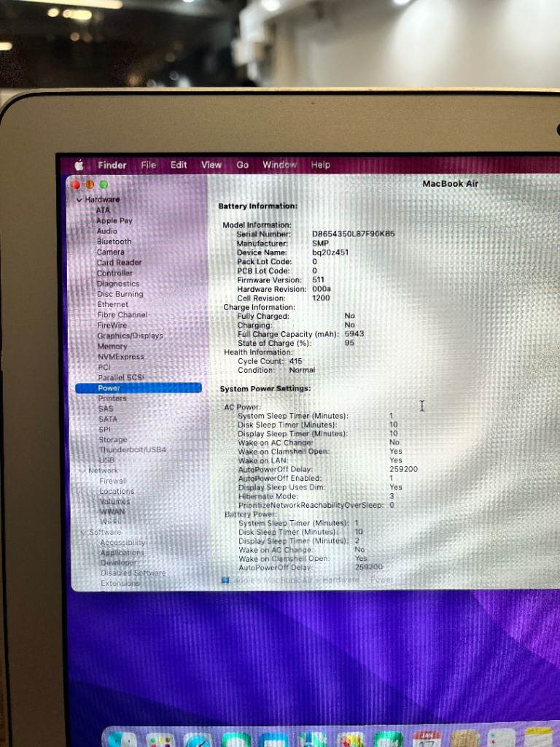
Task: Collapse the Hardware section
Action: coord(79,200)
